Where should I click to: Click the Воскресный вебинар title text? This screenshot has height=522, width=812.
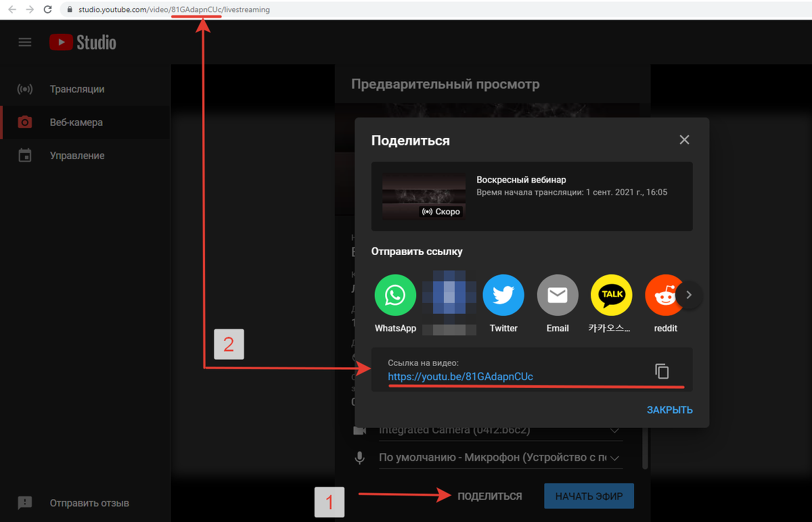click(x=521, y=180)
